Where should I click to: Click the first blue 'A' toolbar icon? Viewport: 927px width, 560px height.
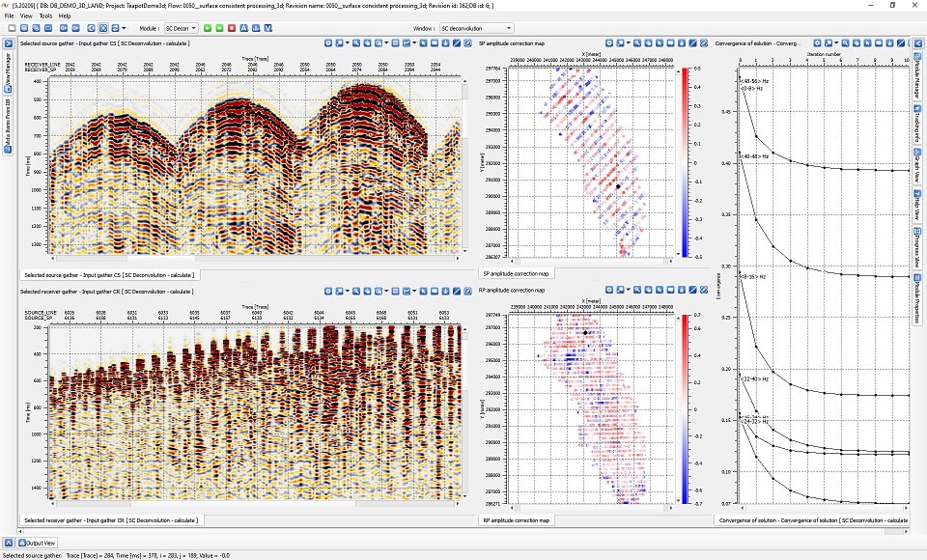(244, 29)
